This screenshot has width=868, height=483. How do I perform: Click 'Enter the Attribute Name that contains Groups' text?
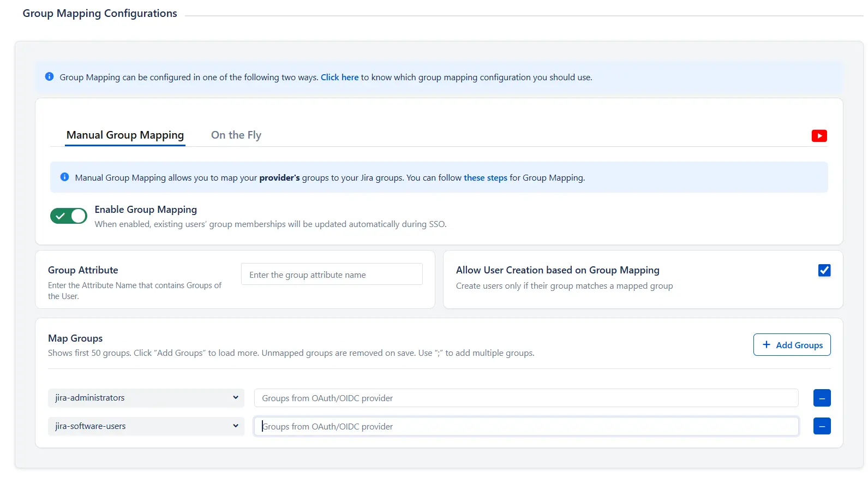click(x=135, y=290)
